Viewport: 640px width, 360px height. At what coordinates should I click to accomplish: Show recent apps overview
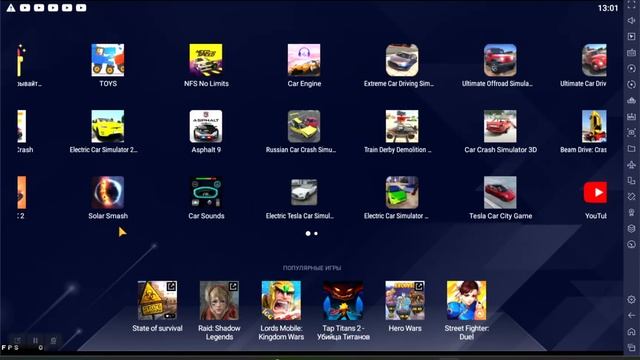(x=631, y=347)
